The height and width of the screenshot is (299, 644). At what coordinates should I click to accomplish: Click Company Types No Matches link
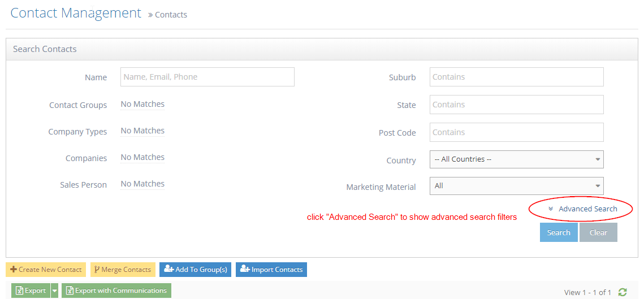point(142,131)
